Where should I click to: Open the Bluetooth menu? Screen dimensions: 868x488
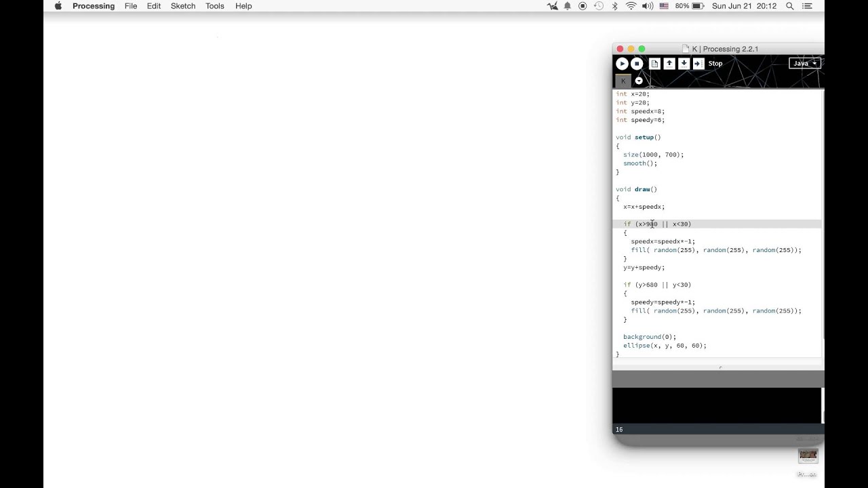pyautogui.click(x=615, y=6)
